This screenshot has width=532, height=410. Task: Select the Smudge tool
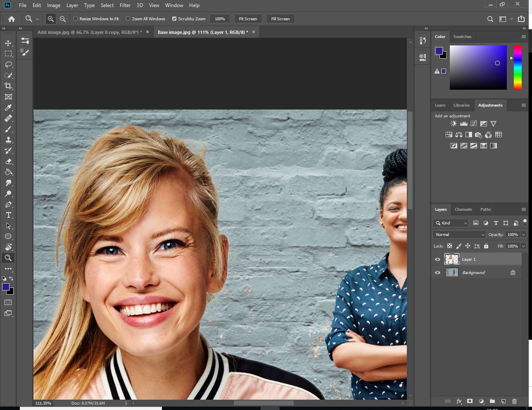click(8, 183)
